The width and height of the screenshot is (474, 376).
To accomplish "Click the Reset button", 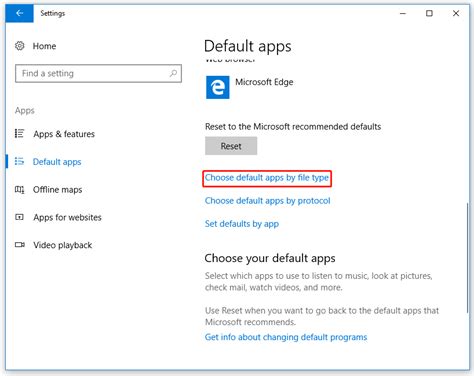I will [x=231, y=146].
